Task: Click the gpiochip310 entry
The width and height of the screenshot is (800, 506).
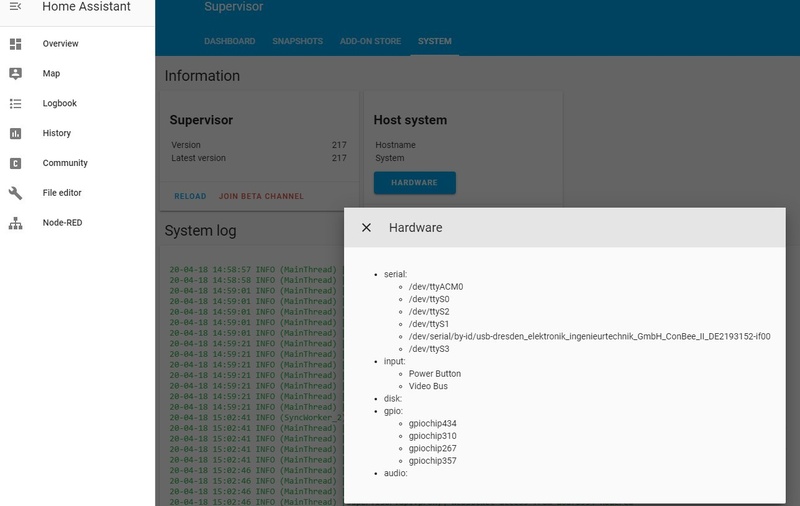Action: 433,436
